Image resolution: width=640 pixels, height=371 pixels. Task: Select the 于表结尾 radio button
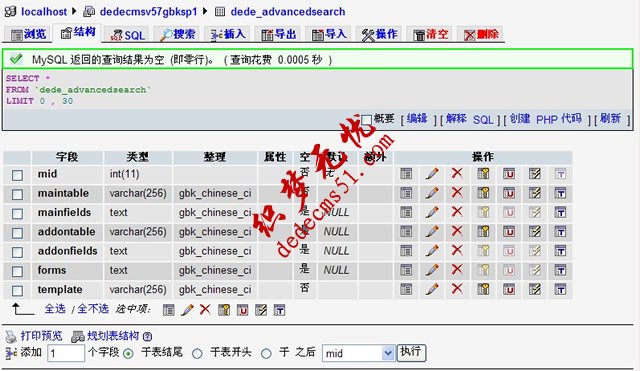(x=128, y=353)
